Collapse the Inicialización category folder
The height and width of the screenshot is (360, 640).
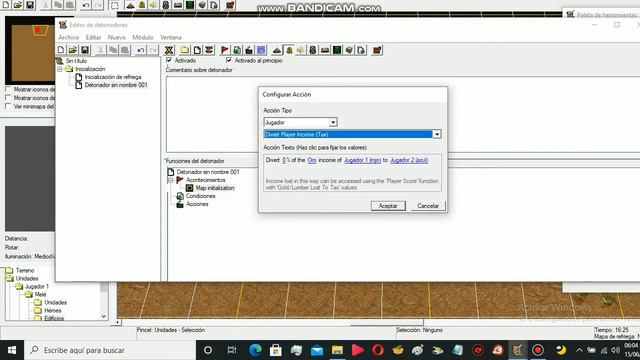tap(60, 69)
